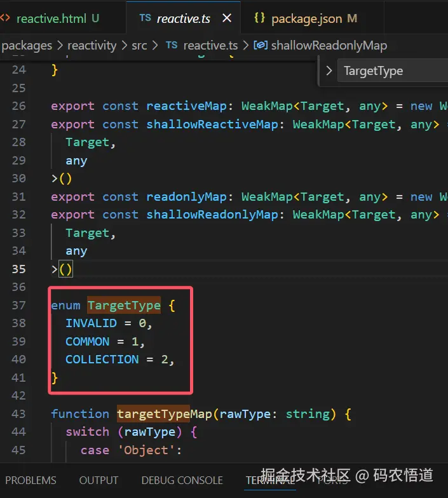Click the variable symbol icon in breadcrumb
This screenshot has width=448, height=498.
coord(261,45)
